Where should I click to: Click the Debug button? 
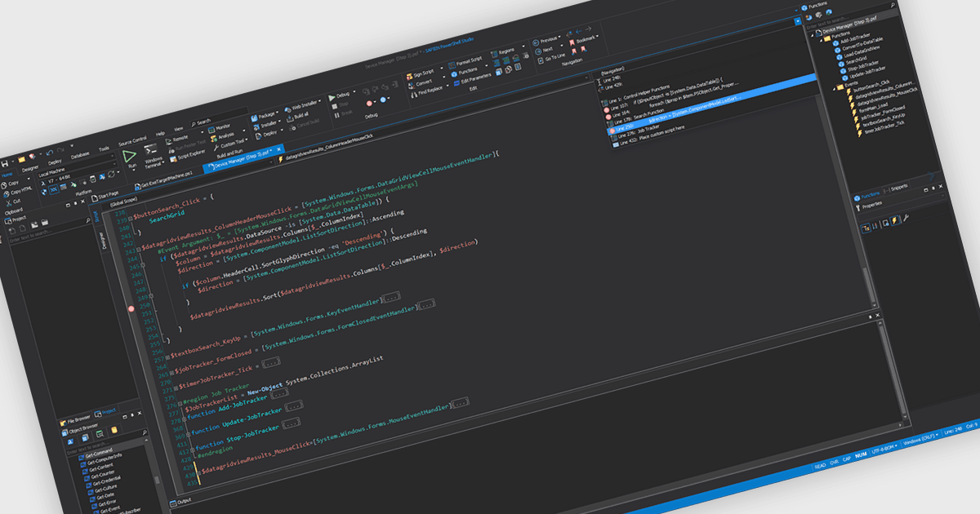pos(342,95)
